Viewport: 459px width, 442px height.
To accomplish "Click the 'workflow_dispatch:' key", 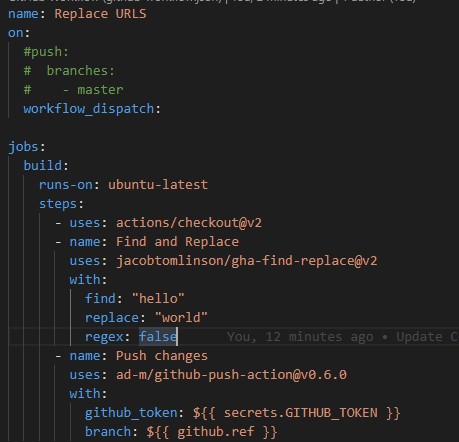I will [x=92, y=109].
